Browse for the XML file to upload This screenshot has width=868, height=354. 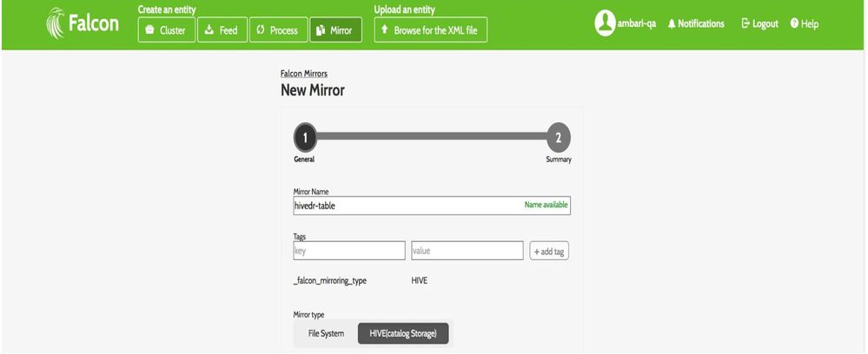click(x=431, y=29)
